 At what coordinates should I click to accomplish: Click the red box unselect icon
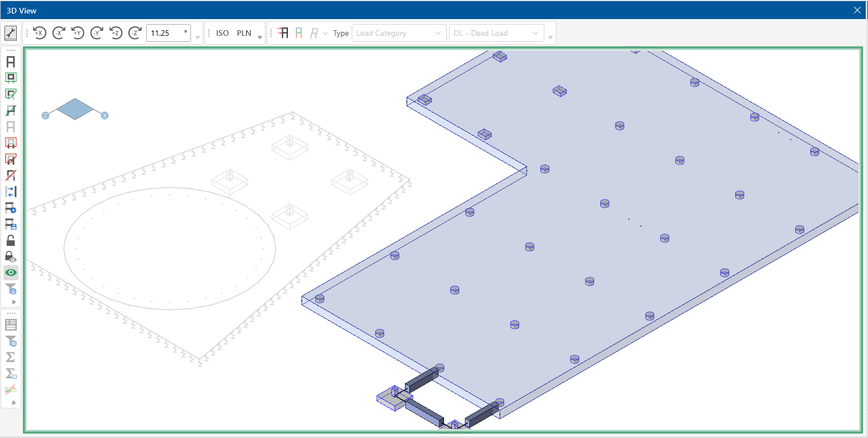tap(11, 143)
